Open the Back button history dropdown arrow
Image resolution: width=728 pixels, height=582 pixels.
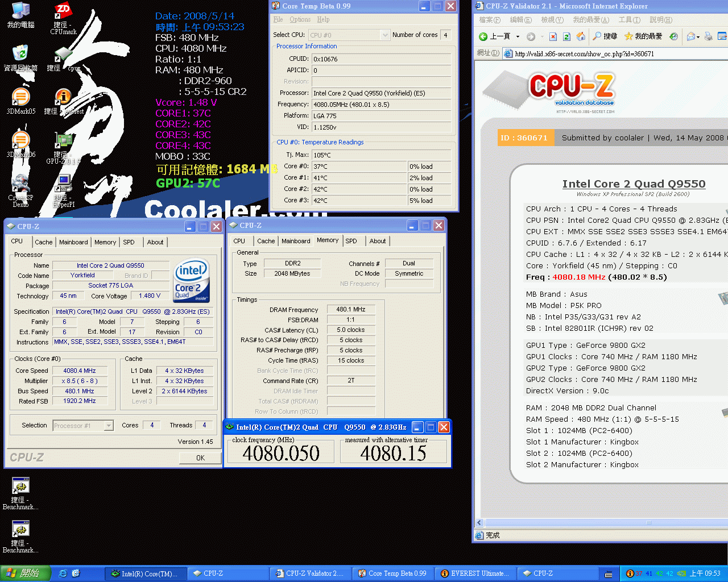click(518, 36)
